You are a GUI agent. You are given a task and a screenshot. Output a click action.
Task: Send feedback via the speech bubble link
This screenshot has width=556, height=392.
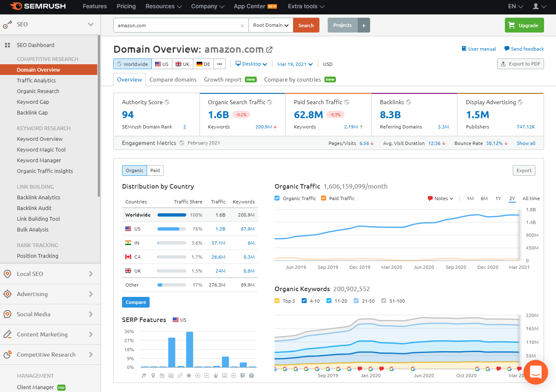pyautogui.click(x=524, y=49)
